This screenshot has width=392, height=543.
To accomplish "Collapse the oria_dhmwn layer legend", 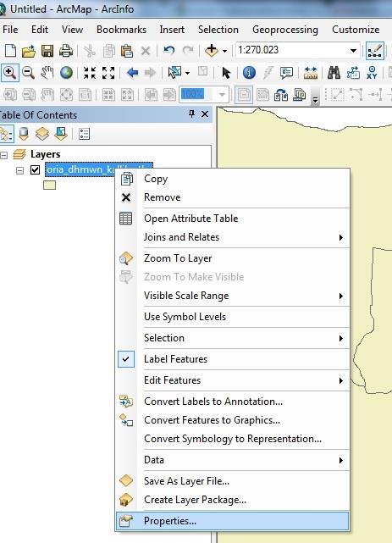I will [x=20, y=170].
